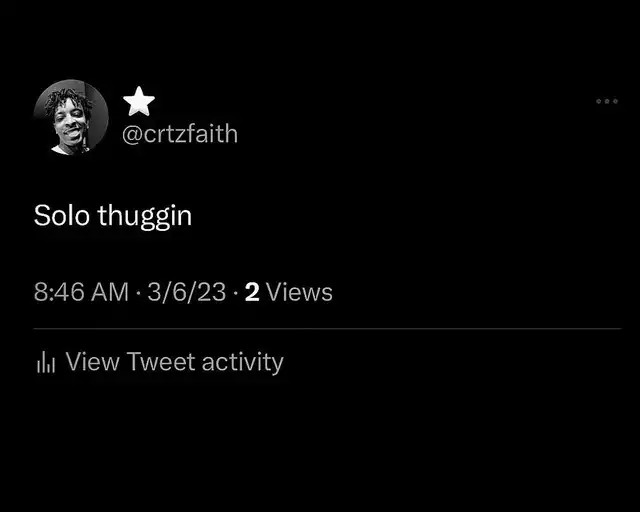
Task: Click the 3/6/23 date
Action: (x=187, y=292)
